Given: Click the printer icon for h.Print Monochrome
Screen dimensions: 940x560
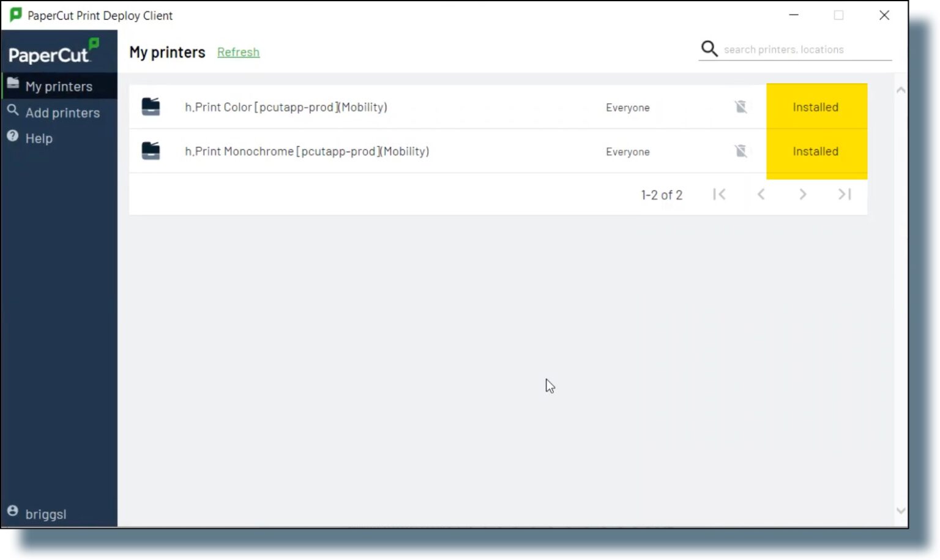Looking at the screenshot, I should [151, 151].
